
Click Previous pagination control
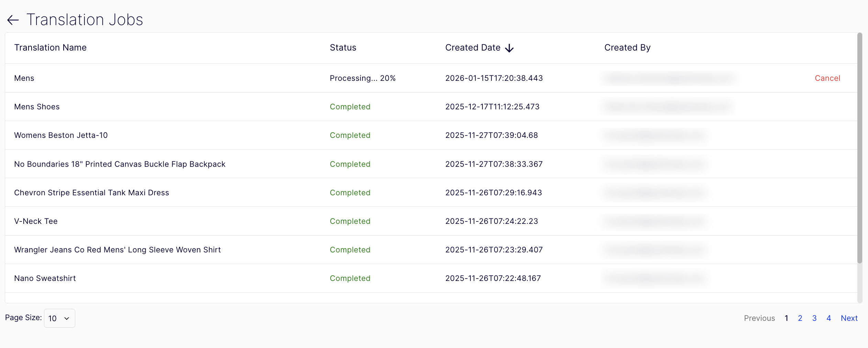click(759, 318)
